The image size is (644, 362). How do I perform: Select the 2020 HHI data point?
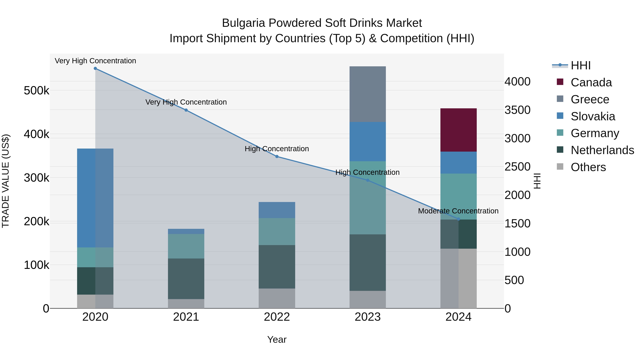pos(95,68)
